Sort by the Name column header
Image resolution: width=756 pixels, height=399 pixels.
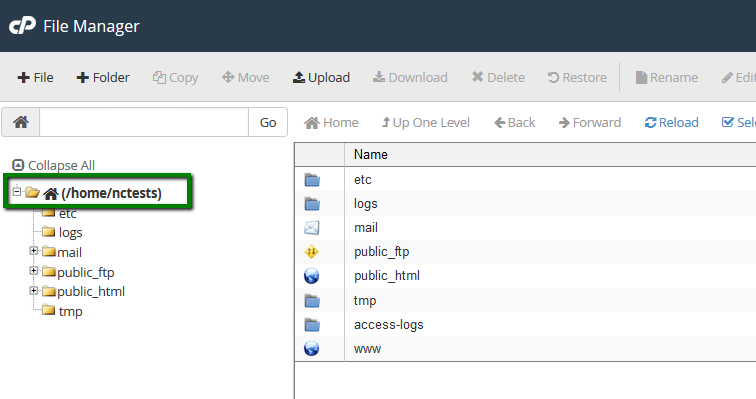point(371,155)
